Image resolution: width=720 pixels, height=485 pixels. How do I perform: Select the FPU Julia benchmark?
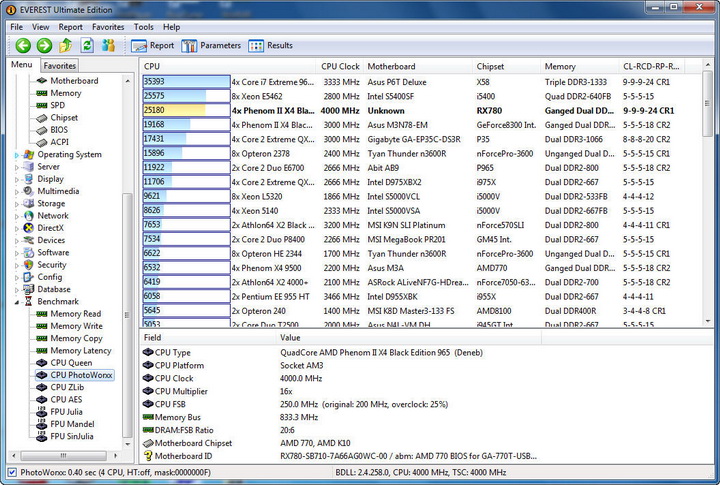pos(66,412)
